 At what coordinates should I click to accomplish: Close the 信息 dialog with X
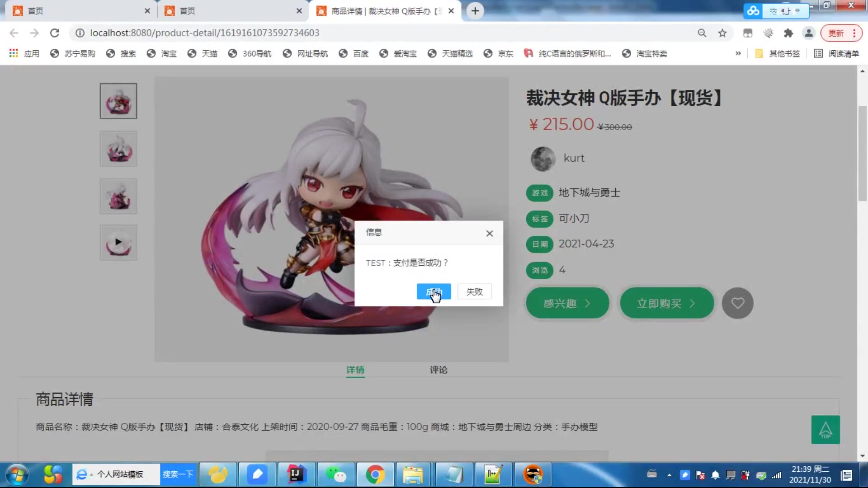point(489,233)
